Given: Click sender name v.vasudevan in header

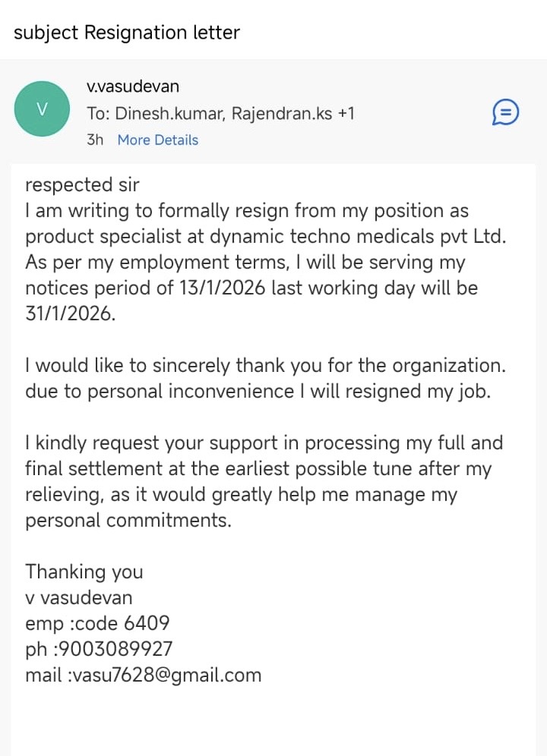Looking at the screenshot, I should (133, 87).
